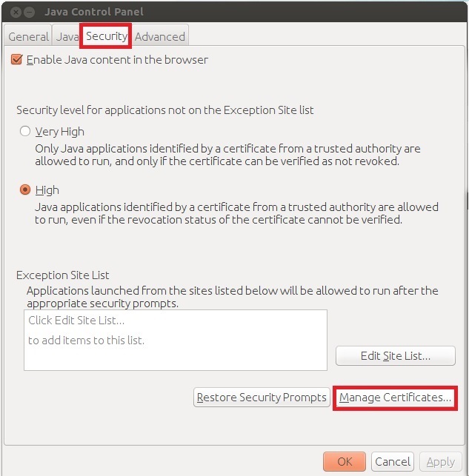This screenshot has height=476, width=469.
Task: Cancel the Java Control Panel changes
Action: point(392,461)
